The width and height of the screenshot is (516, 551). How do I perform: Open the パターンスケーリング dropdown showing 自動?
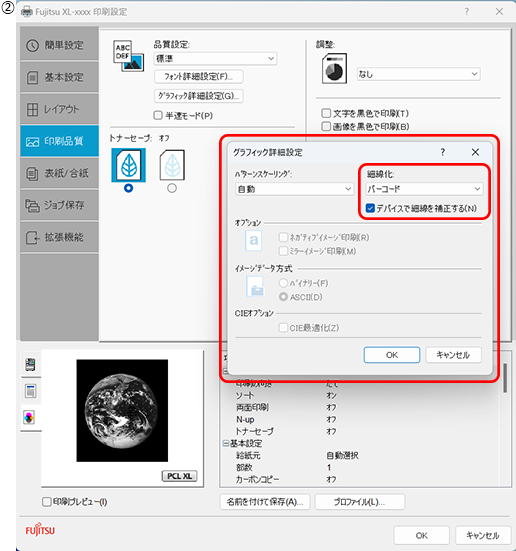coord(294,189)
